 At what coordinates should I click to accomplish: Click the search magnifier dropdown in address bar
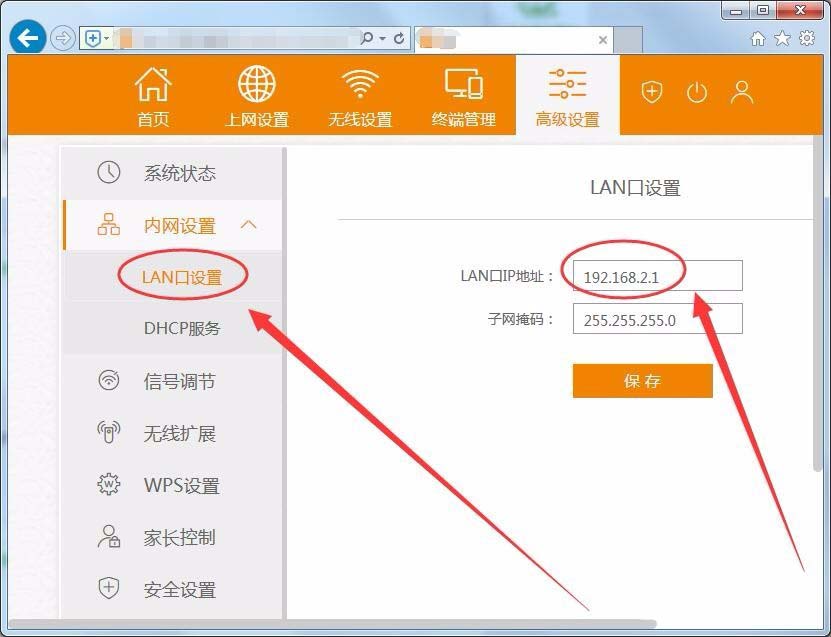[x=375, y=37]
